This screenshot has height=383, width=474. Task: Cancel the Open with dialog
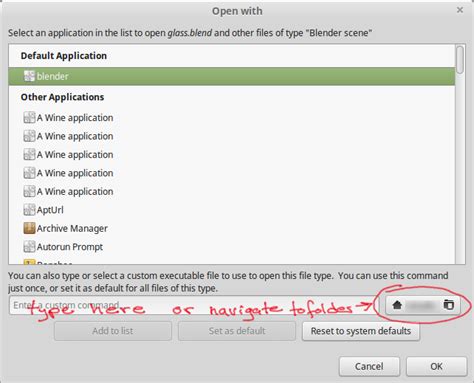(369, 367)
